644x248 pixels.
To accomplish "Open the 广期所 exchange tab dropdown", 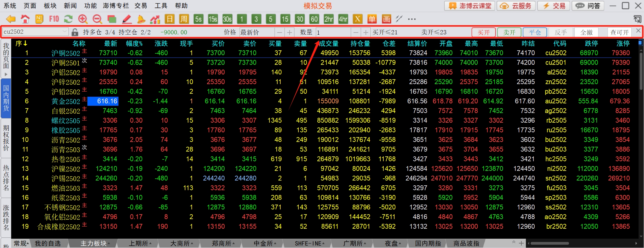I will point(365,243).
